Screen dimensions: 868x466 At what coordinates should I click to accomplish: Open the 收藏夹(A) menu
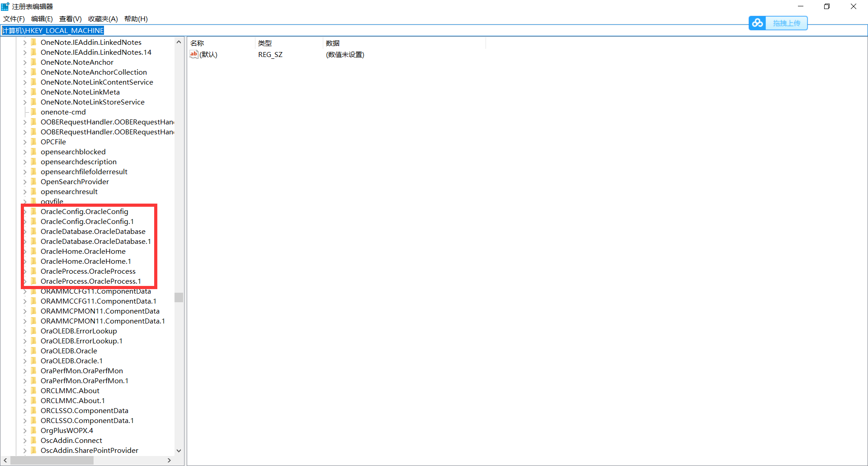point(103,19)
